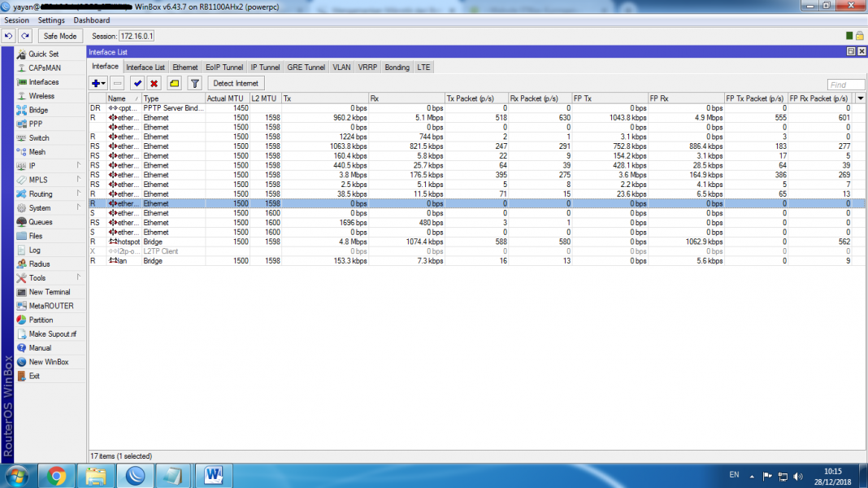Click Exit in sidebar
The height and width of the screenshot is (488, 868).
coord(34,376)
